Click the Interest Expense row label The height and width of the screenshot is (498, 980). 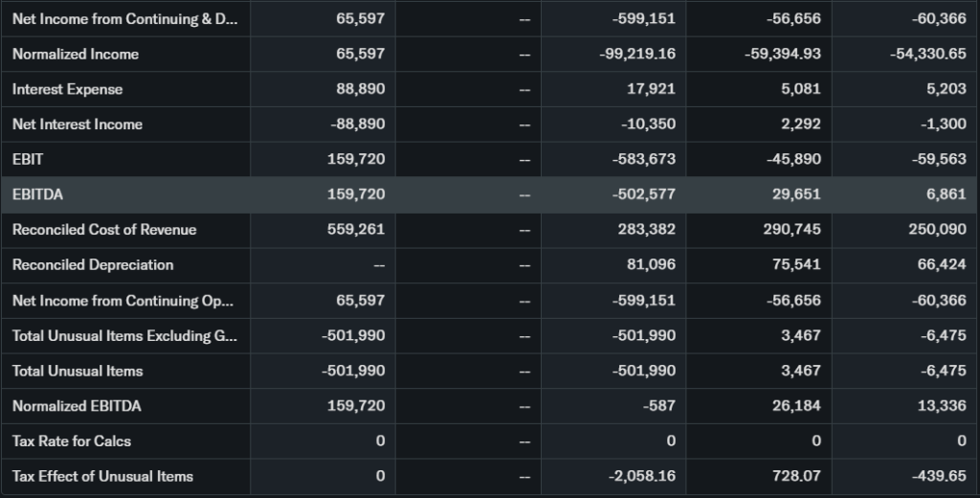tap(67, 89)
